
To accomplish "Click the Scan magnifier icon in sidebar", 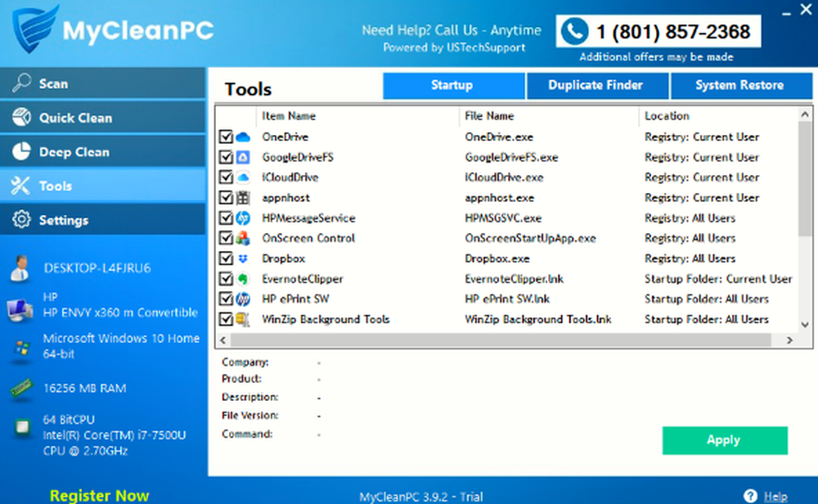I will (x=21, y=83).
